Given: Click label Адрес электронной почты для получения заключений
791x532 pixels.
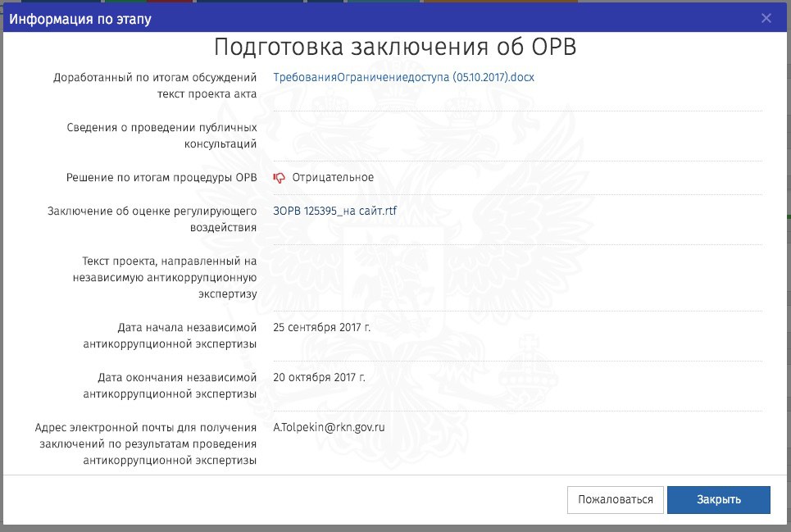Looking at the screenshot, I should click(x=145, y=443).
